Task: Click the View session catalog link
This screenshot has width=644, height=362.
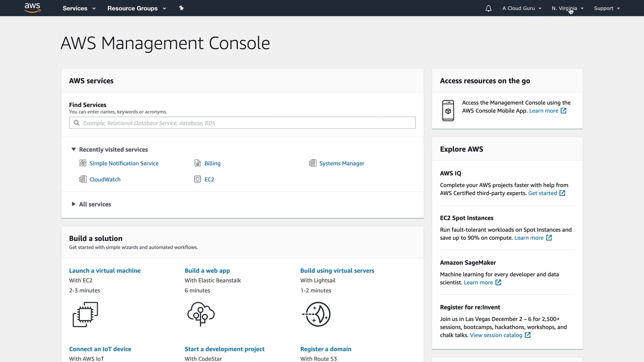Action: coord(496,335)
